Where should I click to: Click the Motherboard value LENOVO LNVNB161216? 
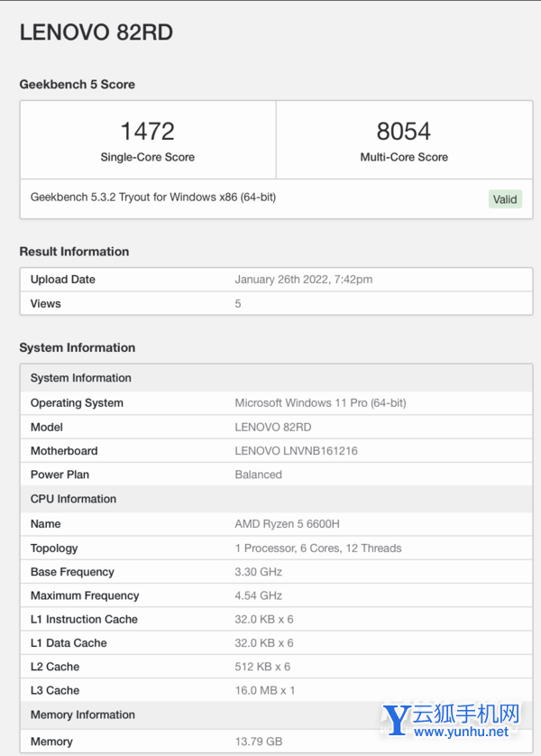pyautogui.click(x=296, y=451)
